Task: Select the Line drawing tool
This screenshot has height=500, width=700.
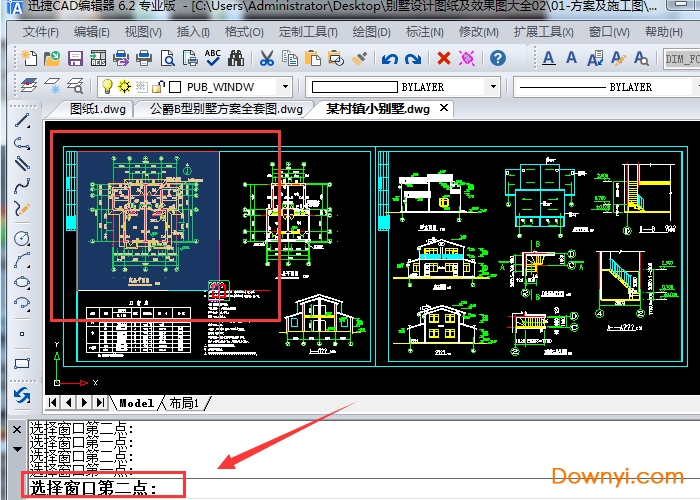Action: point(22,122)
